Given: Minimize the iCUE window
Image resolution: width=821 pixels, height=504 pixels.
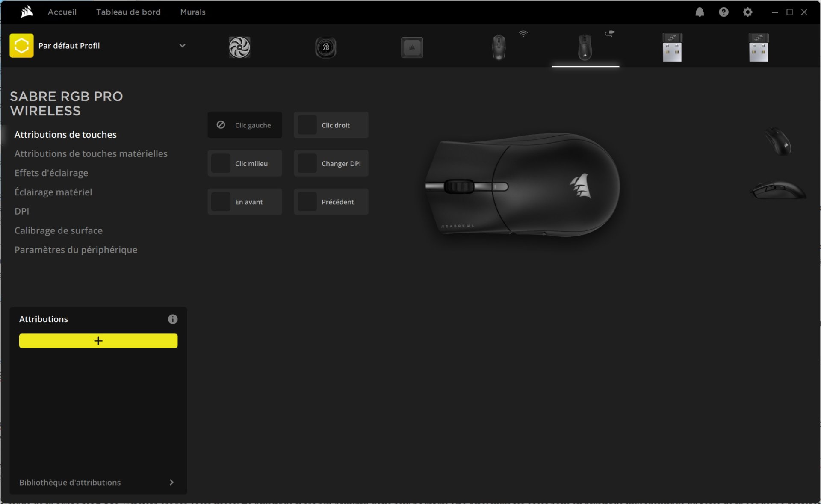Looking at the screenshot, I should pyautogui.click(x=775, y=12).
